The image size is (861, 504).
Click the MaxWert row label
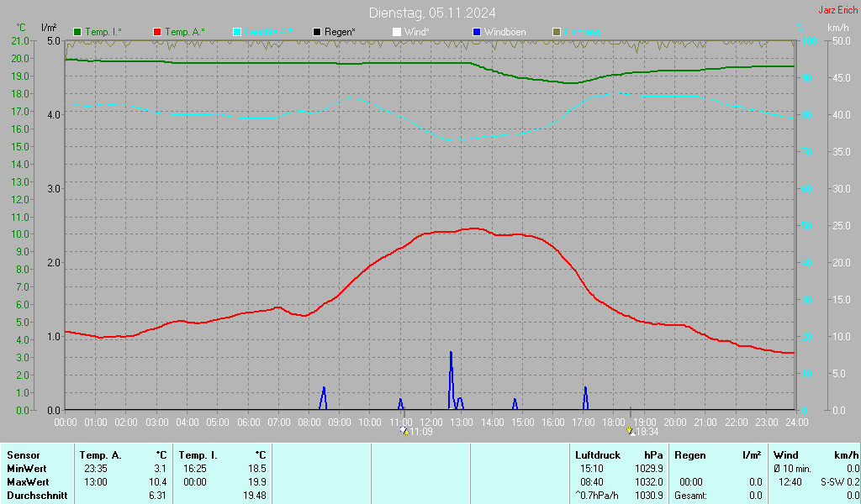coord(28,482)
